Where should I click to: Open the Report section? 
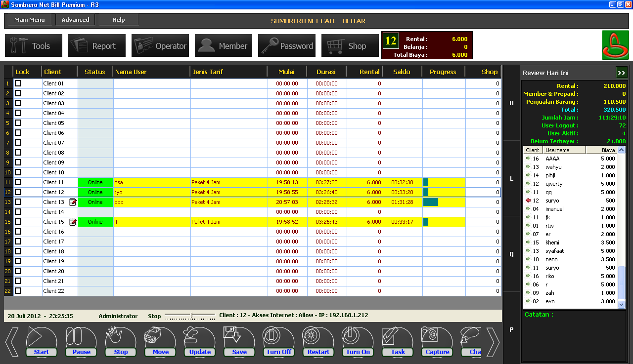click(x=97, y=45)
